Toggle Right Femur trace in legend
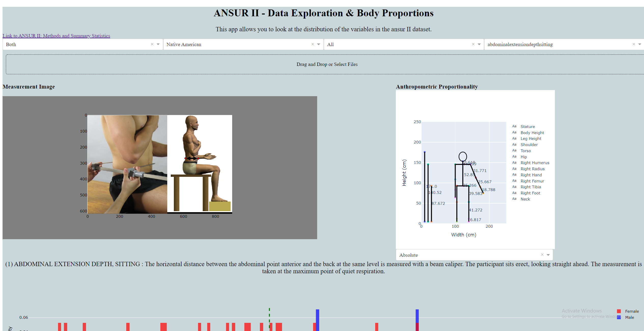This screenshot has height=331, width=644. (x=532, y=181)
